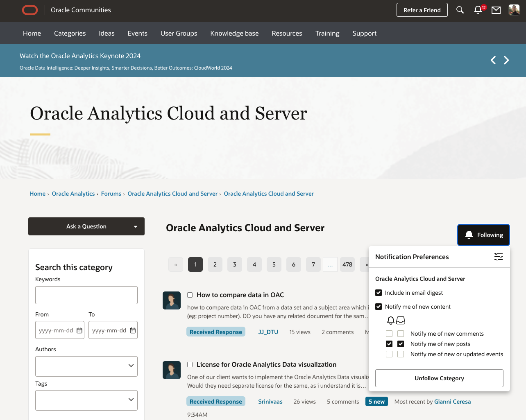Disable popup notification for new posts
This screenshot has height=420, width=526.
(x=389, y=344)
